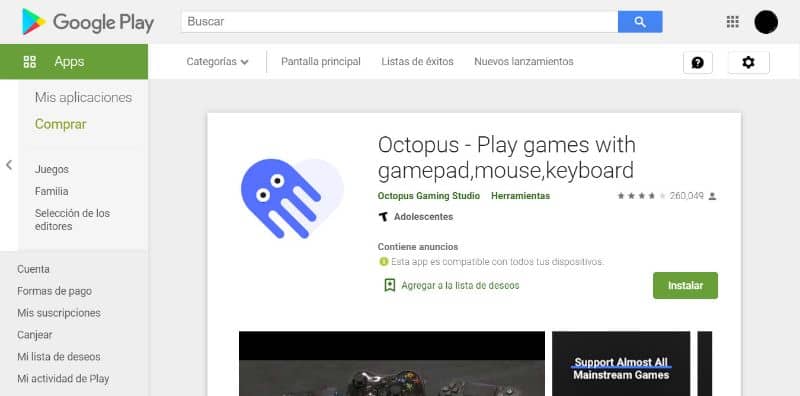Screen dimensions: 800x396
Task: Open Mi lista de deseos
Action: tap(59, 357)
